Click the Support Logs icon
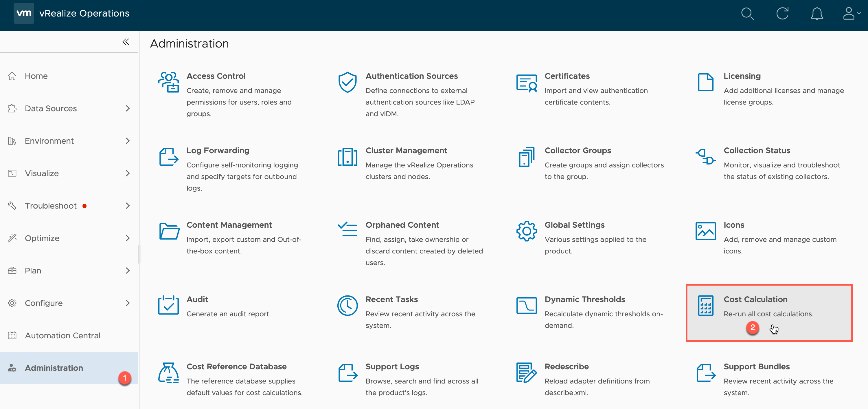Viewport: 868px width, 409px height. [x=348, y=373]
